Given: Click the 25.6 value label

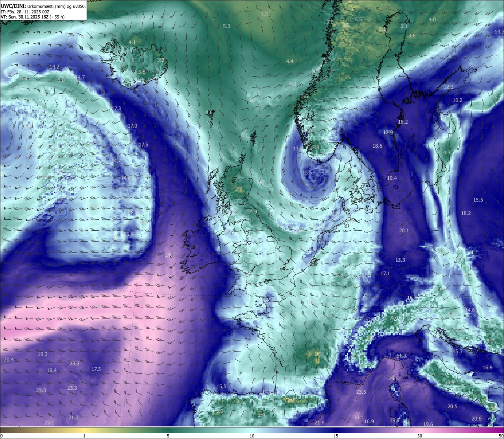Looking at the screenshot, I should (393, 379).
